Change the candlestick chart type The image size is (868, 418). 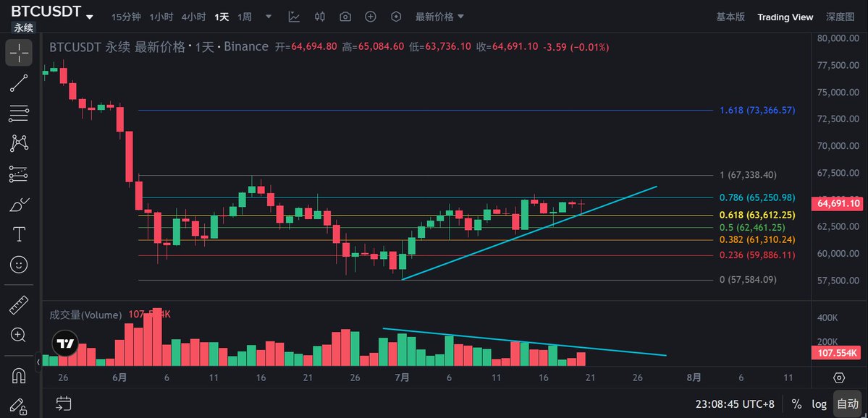point(320,17)
